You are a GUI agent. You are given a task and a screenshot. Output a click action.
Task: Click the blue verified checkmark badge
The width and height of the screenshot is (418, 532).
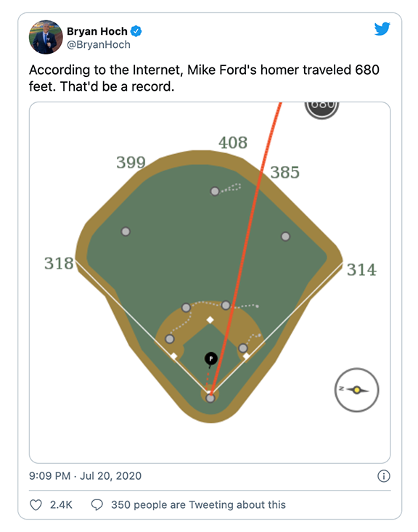click(136, 31)
